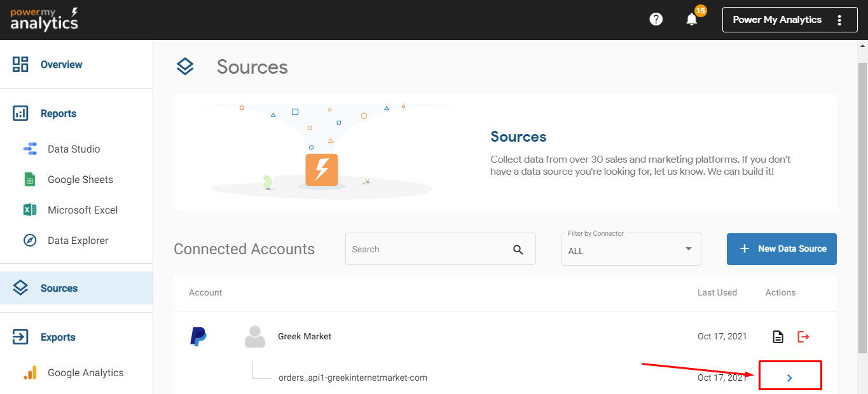Screen dimensions: 868x394
Task: Click the New Data Source button
Action: coord(782,249)
